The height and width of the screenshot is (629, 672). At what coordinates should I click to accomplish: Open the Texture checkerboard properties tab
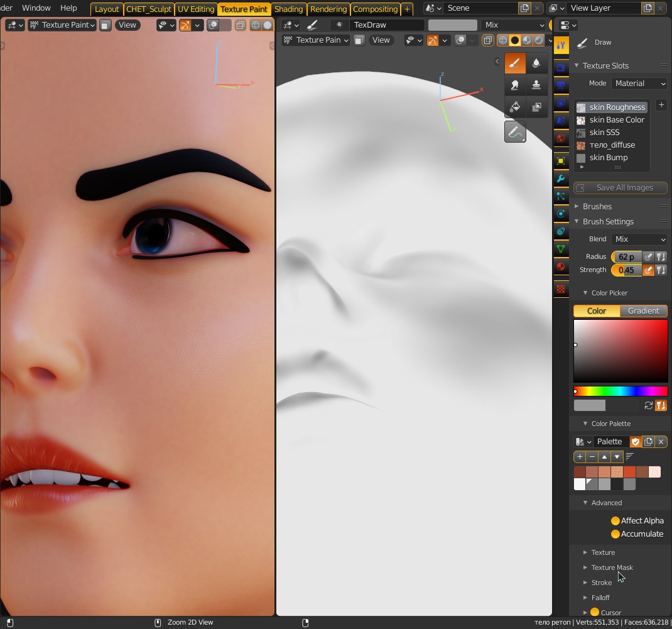click(561, 289)
